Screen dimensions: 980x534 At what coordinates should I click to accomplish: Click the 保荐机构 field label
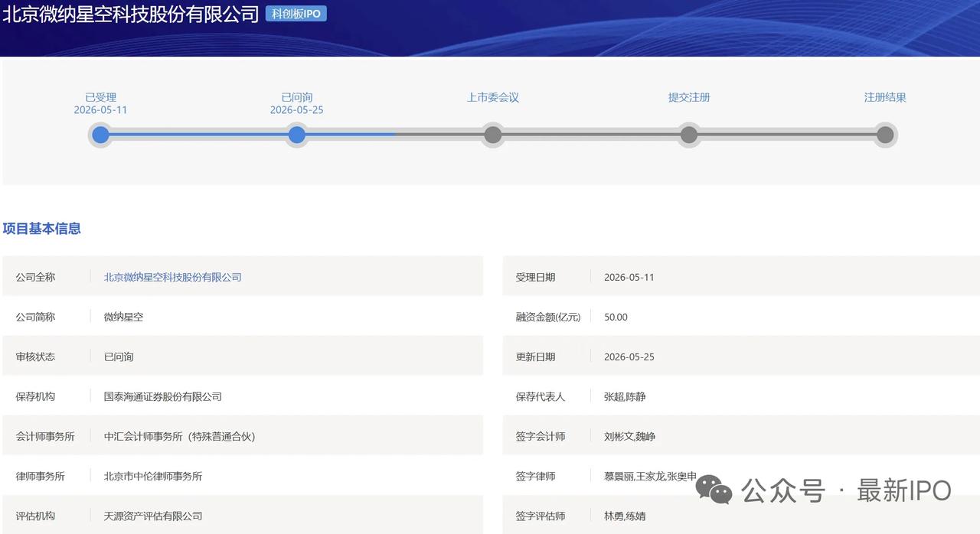[x=35, y=396]
